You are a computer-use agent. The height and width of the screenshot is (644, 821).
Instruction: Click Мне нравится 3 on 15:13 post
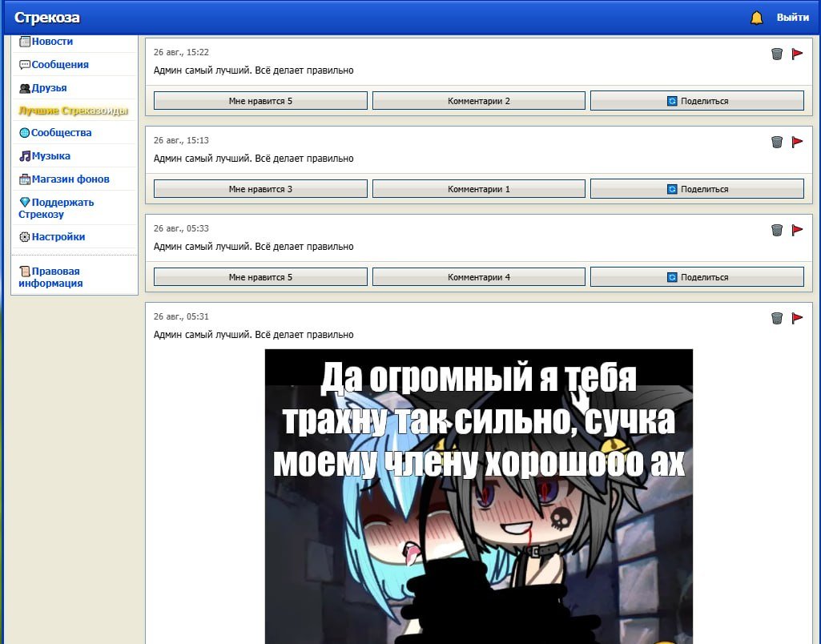tap(260, 189)
